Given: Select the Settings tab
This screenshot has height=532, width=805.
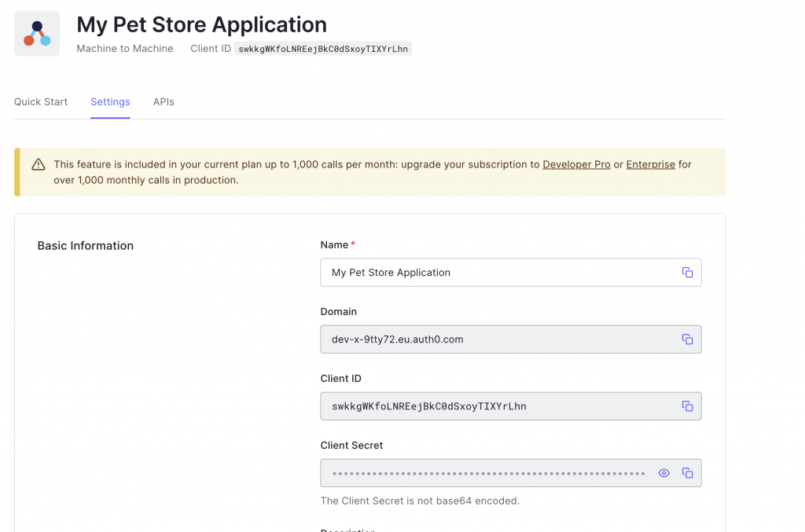Looking at the screenshot, I should (110, 101).
